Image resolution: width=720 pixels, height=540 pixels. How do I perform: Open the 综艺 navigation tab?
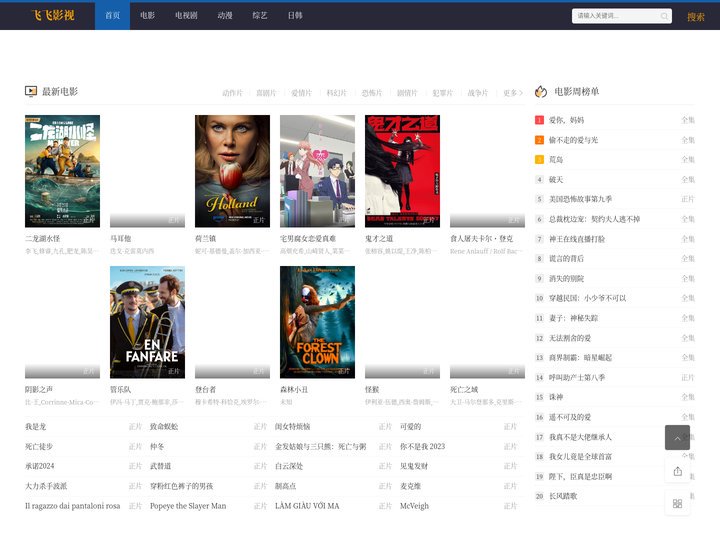[x=260, y=16]
